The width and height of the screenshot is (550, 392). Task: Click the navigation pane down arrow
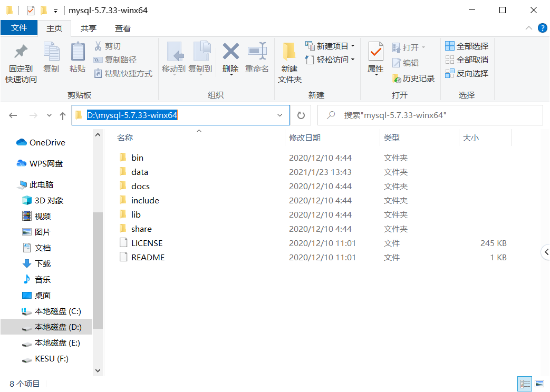click(98, 370)
